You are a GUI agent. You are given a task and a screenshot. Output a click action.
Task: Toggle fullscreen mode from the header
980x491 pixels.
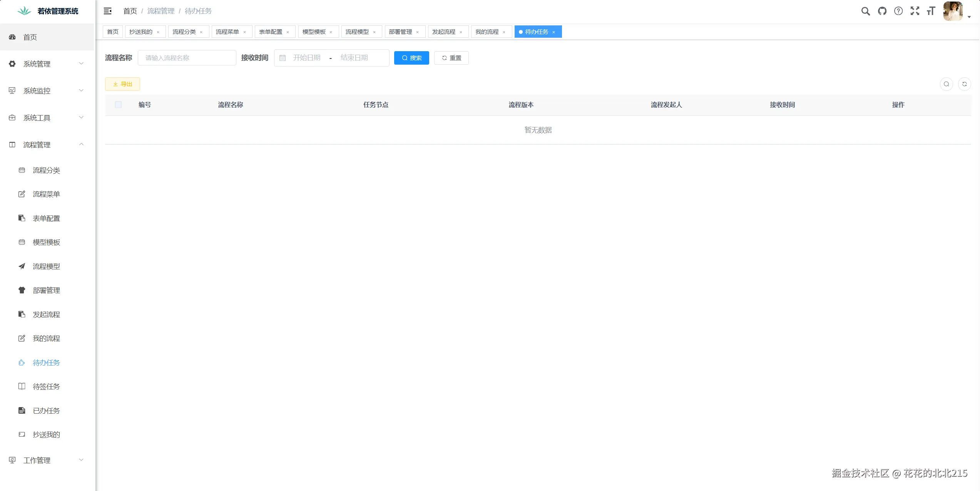915,11
